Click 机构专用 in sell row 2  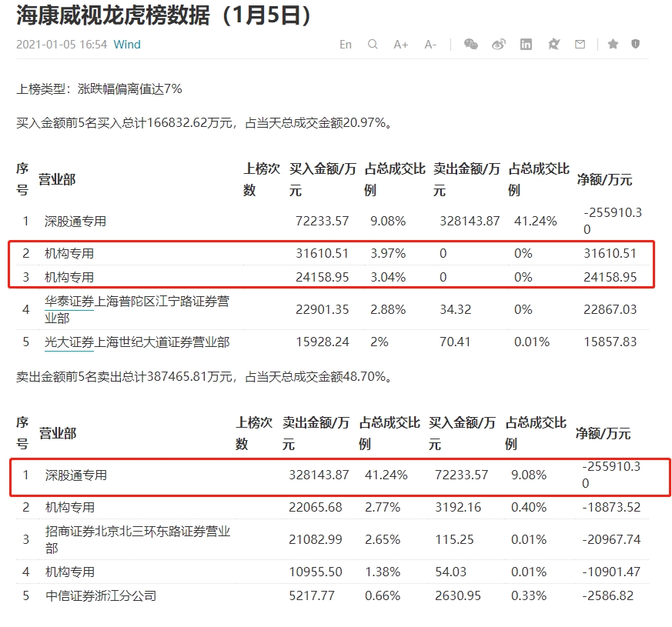coord(70,508)
